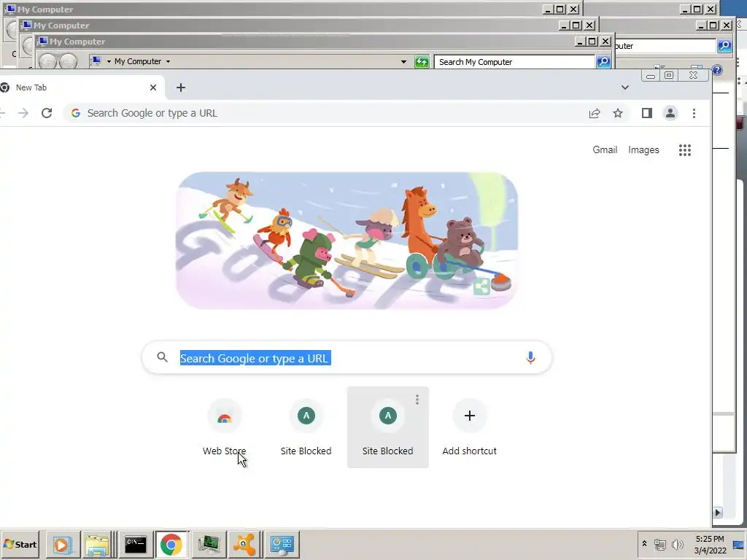Click the forward navigation arrow in Chrome
The height and width of the screenshot is (560, 747).
coord(23,113)
